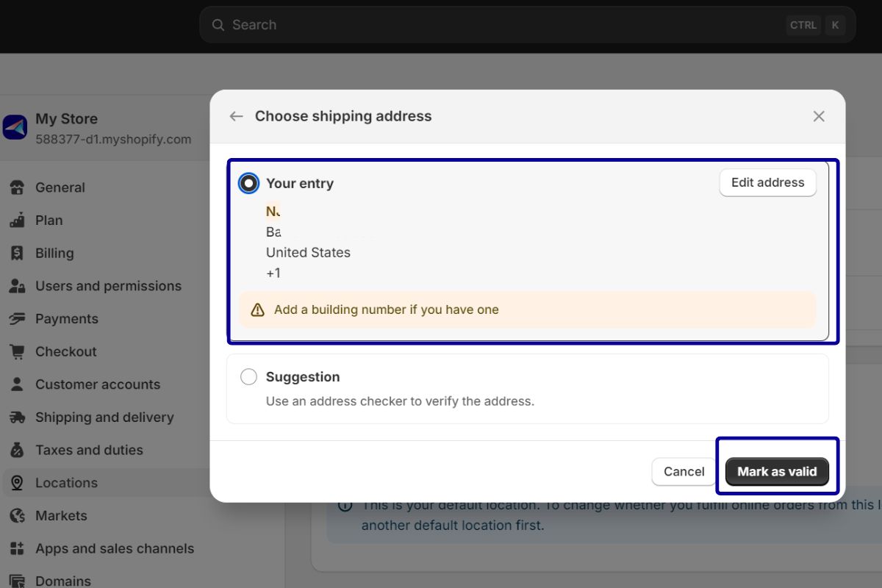This screenshot has width=882, height=588.
Task: Click the My Store logo icon
Action: click(15, 127)
